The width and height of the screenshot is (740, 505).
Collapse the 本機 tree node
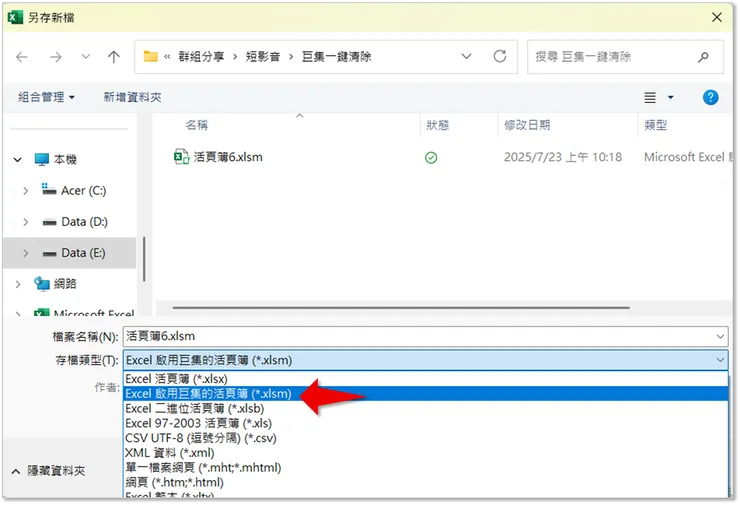[17, 160]
